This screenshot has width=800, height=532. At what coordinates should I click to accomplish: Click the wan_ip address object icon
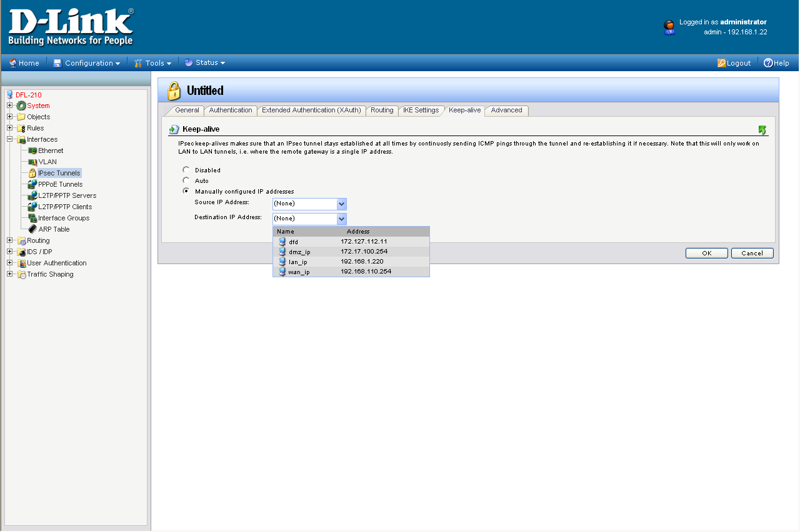pos(282,272)
